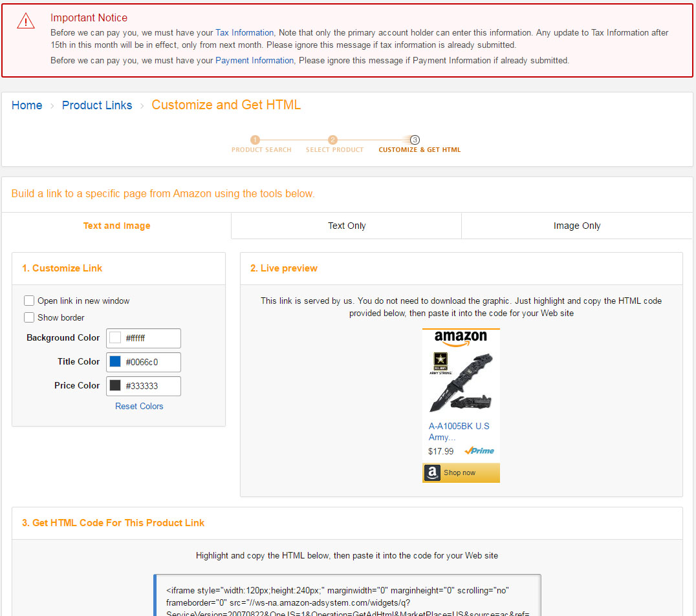Click inside the iframe HTML code box
Viewport: 696px width, 616px height.
point(347,595)
